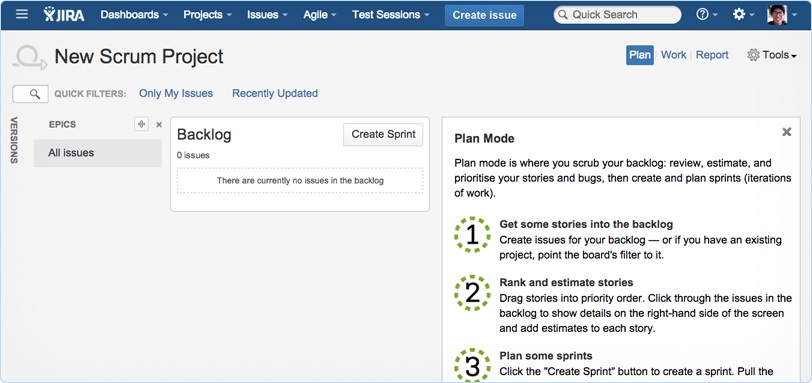The height and width of the screenshot is (383, 812).
Task: Expand the Versions side panel
Action: (14, 140)
